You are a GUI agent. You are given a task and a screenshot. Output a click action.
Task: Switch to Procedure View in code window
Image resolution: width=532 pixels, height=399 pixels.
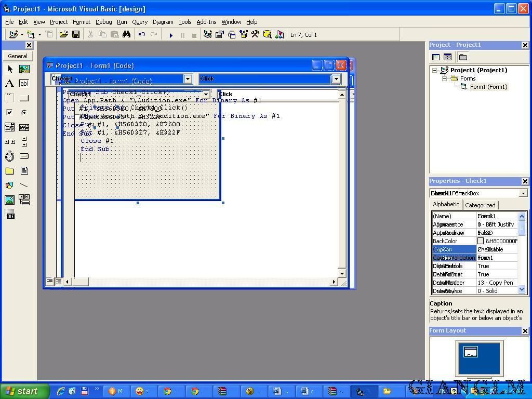[49, 282]
